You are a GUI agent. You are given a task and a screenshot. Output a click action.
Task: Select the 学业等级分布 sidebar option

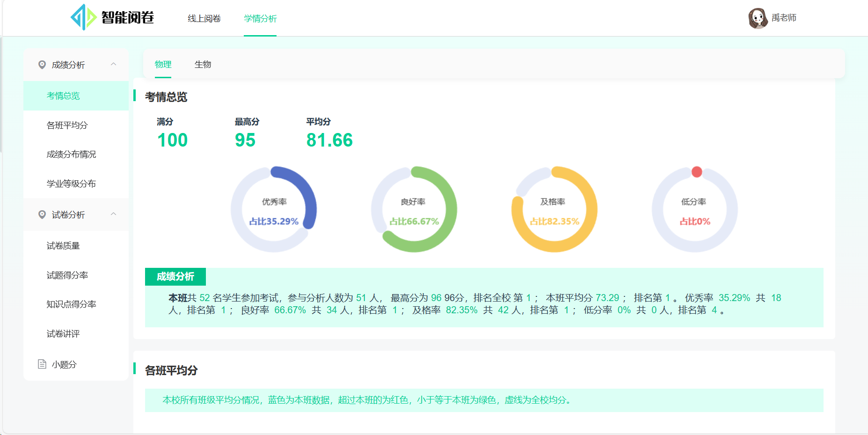(71, 184)
